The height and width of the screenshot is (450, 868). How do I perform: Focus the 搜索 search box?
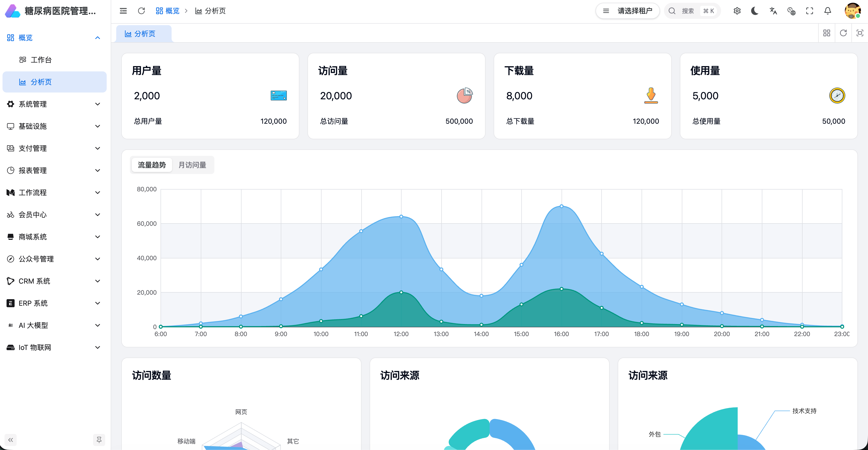click(692, 11)
